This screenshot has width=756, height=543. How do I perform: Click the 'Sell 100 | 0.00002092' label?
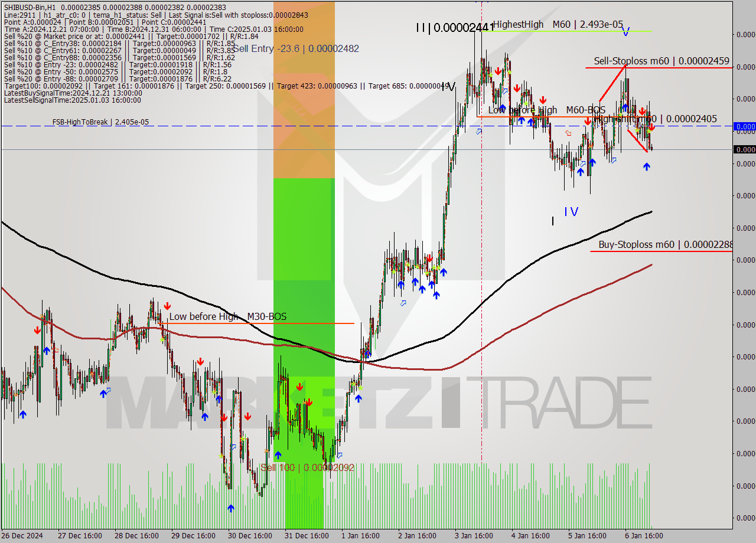coord(307,467)
